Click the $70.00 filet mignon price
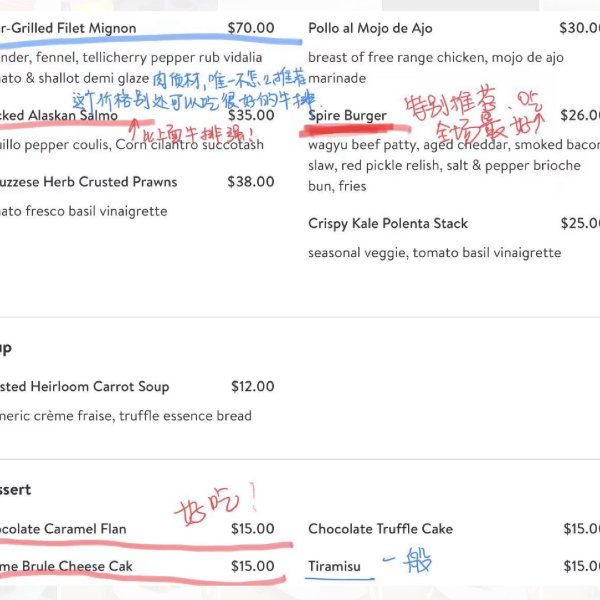 251,28
